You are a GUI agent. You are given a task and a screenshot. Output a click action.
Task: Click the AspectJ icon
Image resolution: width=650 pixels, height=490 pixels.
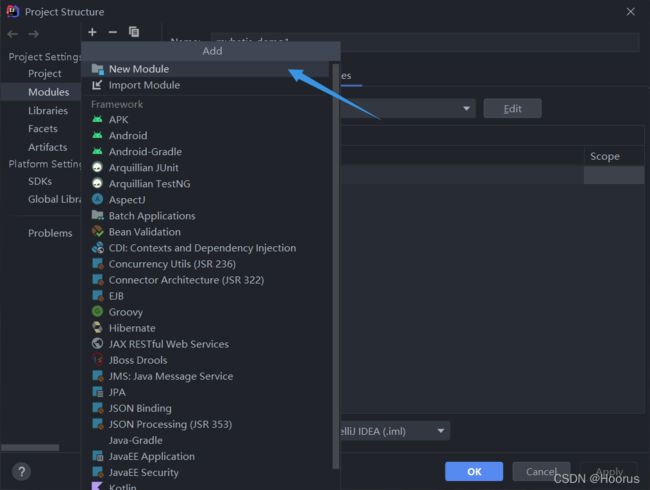(x=97, y=199)
